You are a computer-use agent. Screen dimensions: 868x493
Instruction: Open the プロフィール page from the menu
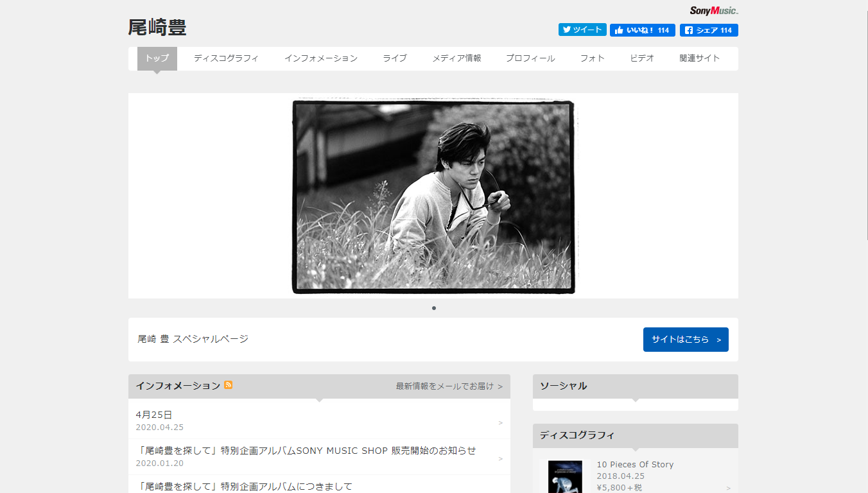pyautogui.click(x=530, y=58)
